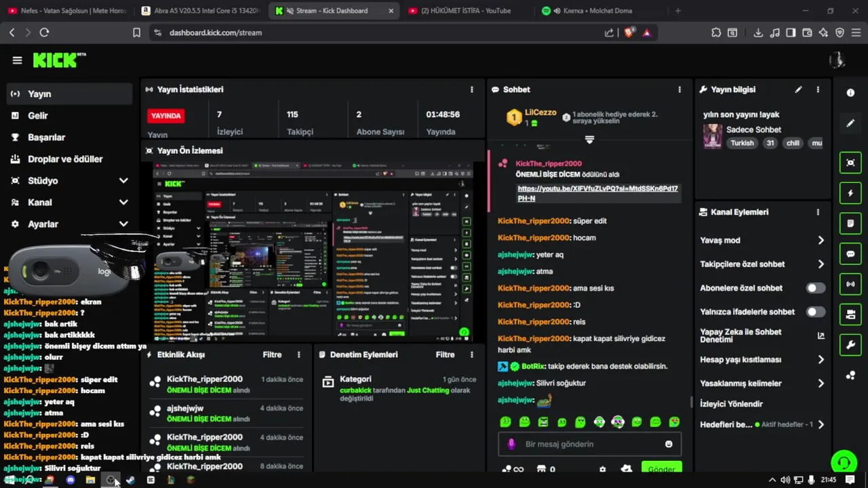Choose the headphones emote with pink glasses
This screenshot has width=868, height=488.
coord(617,422)
